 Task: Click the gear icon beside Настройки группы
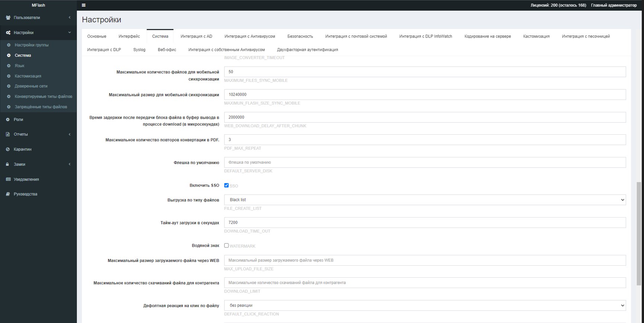9,45
